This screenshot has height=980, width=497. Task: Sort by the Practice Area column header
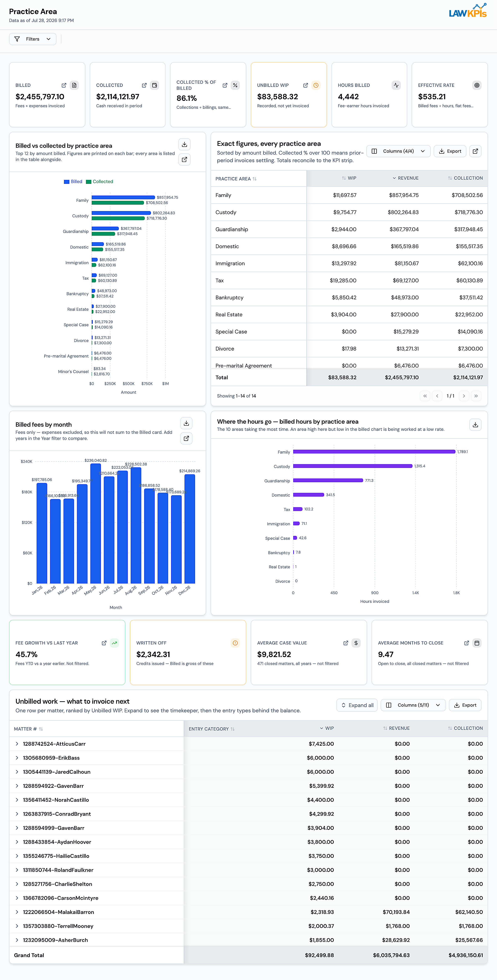point(236,179)
